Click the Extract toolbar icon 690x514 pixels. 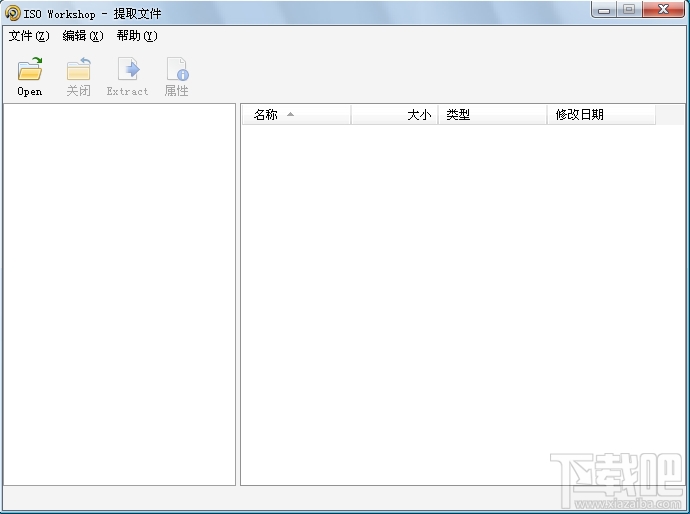click(x=128, y=69)
